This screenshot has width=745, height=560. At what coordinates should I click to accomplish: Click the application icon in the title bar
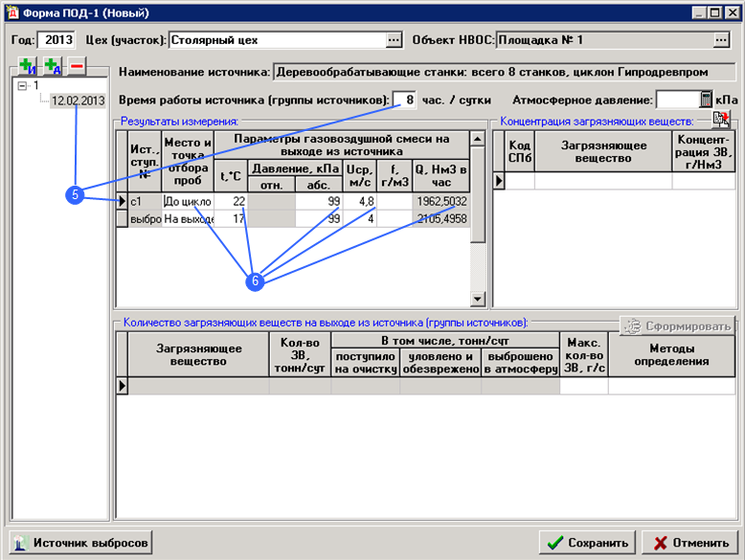pyautogui.click(x=11, y=12)
